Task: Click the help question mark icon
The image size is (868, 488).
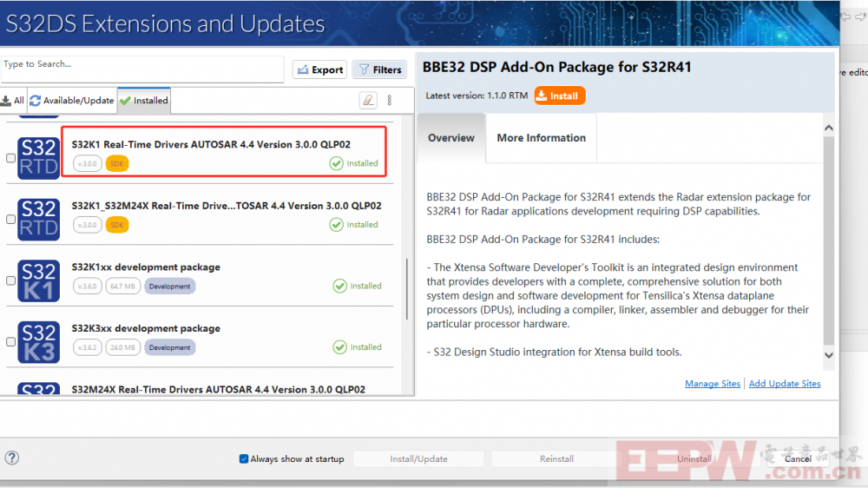Action: (x=11, y=458)
